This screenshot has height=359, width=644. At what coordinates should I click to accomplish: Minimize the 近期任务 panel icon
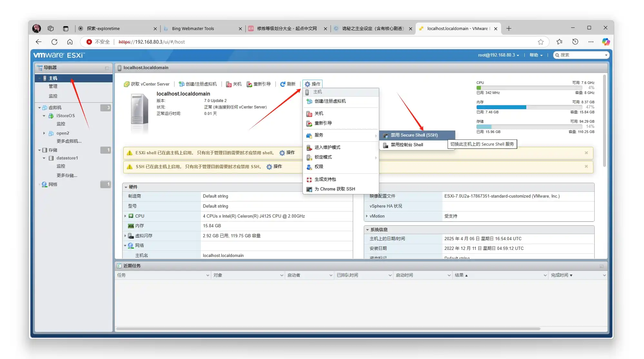601,266
